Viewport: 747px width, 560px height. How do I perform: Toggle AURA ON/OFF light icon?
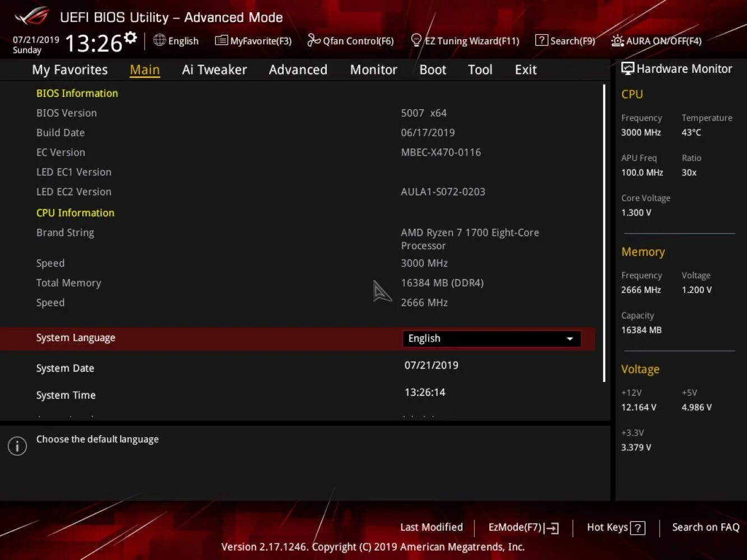pyautogui.click(x=618, y=40)
